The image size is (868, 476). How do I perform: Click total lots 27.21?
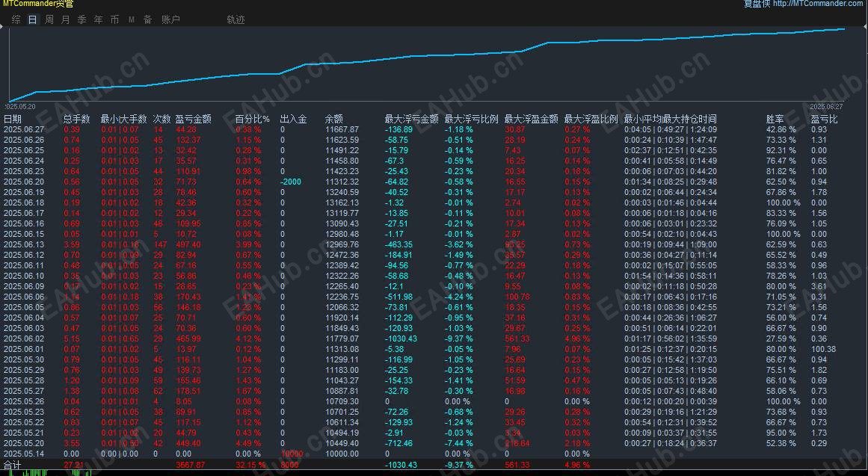click(x=73, y=465)
